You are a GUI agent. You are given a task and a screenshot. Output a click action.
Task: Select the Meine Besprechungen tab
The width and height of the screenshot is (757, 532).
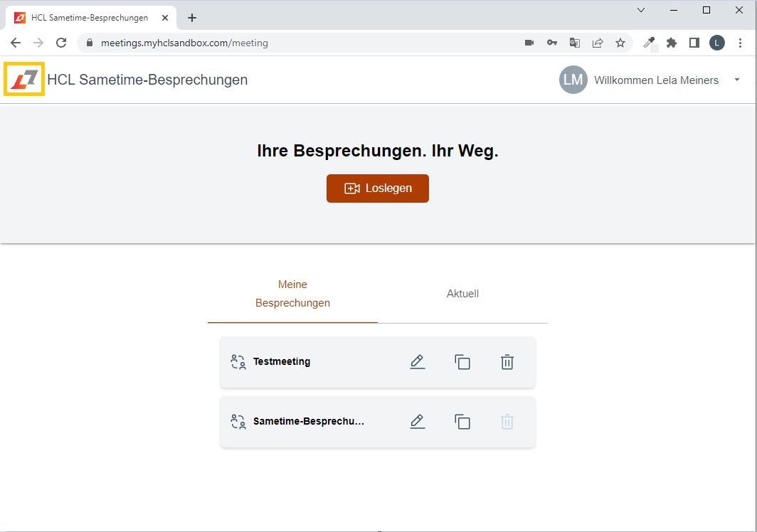[x=292, y=294]
